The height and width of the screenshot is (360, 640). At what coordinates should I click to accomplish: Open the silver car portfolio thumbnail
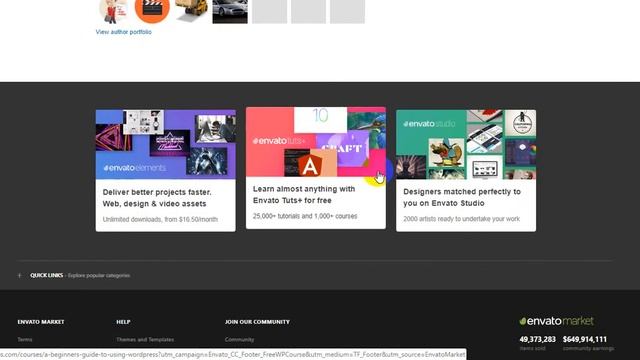(230, 11)
